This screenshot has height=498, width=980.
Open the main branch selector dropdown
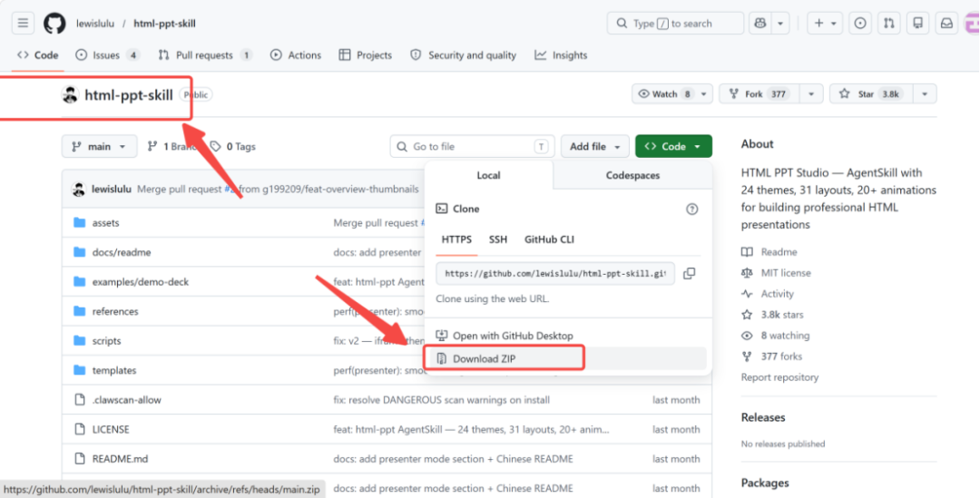[100, 146]
